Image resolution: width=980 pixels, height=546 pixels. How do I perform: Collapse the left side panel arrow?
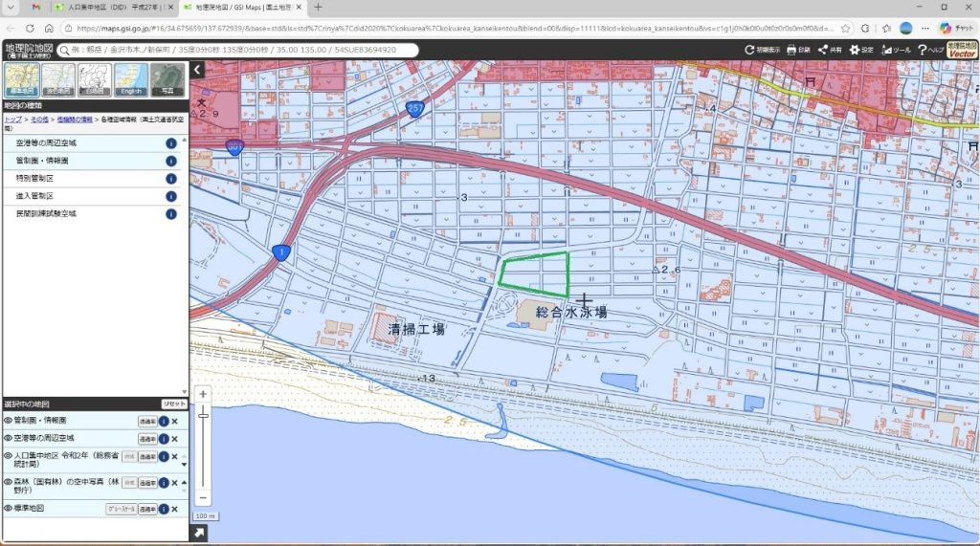click(197, 70)
